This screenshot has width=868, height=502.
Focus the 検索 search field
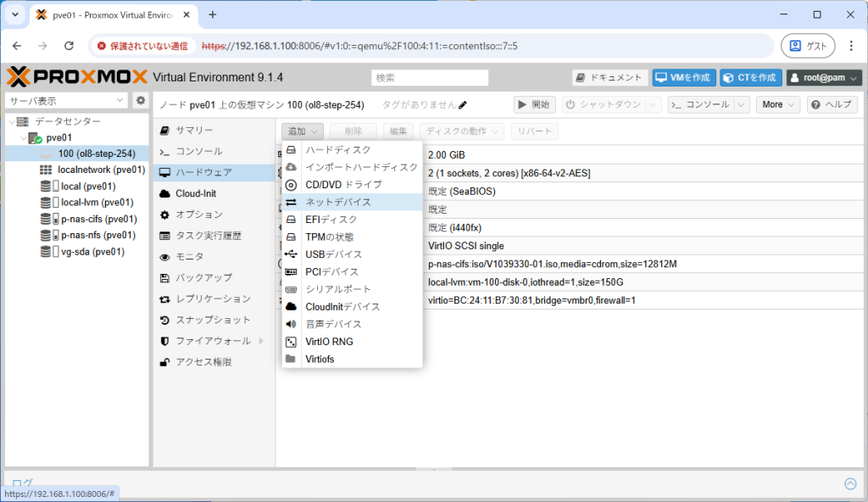click(430, 77)
